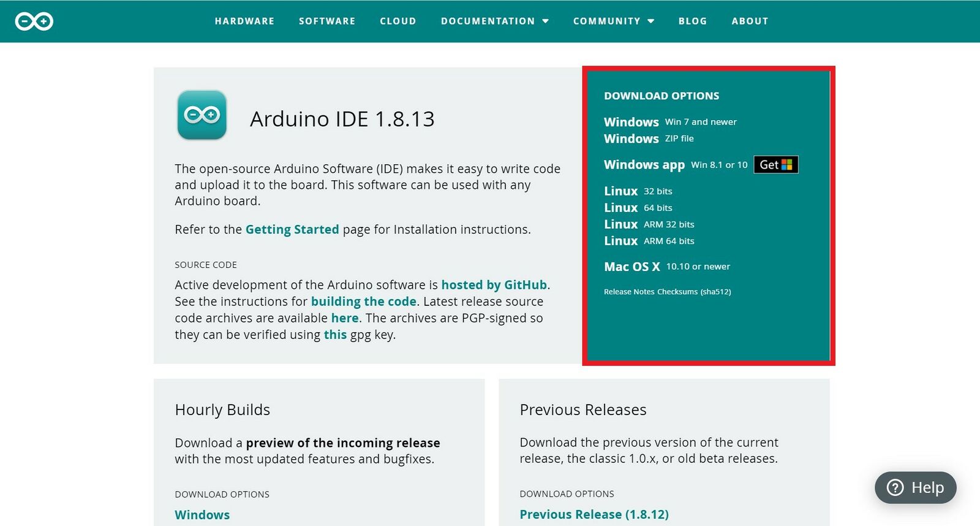Open Checksums (sha512) link
This screenshot has height=526, width=980.
point(694,292)
